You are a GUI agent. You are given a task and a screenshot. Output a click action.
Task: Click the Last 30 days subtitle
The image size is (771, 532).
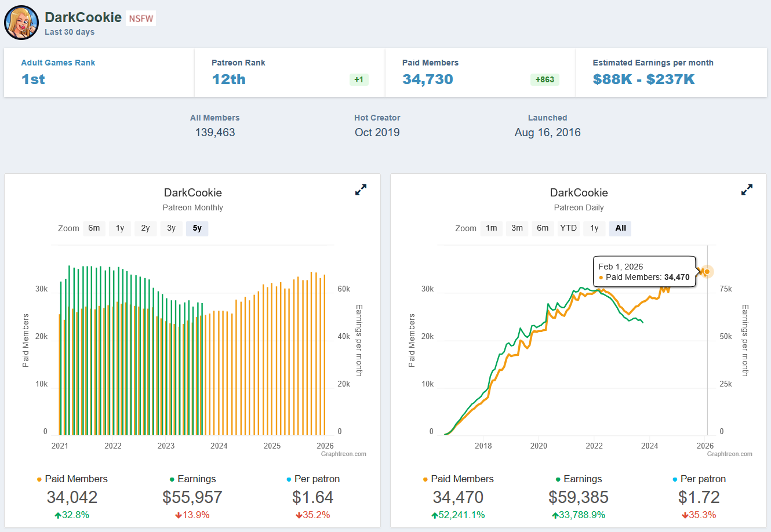(x=70, y=32)
